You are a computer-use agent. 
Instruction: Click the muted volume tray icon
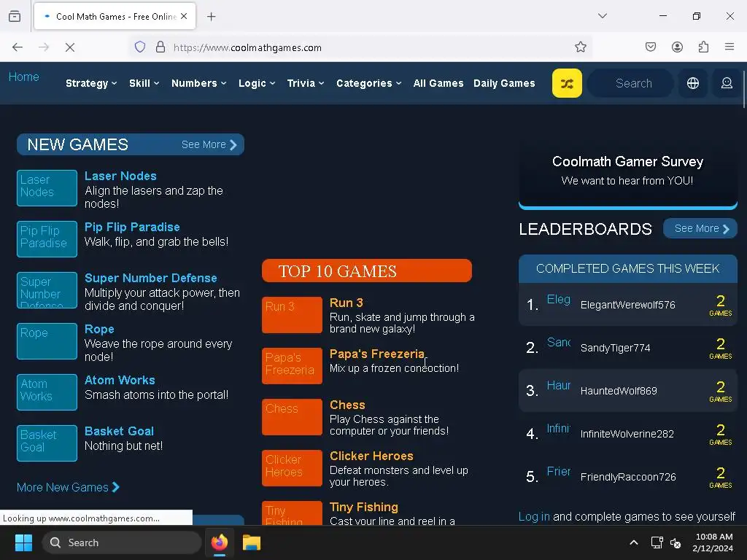point(676,542)
